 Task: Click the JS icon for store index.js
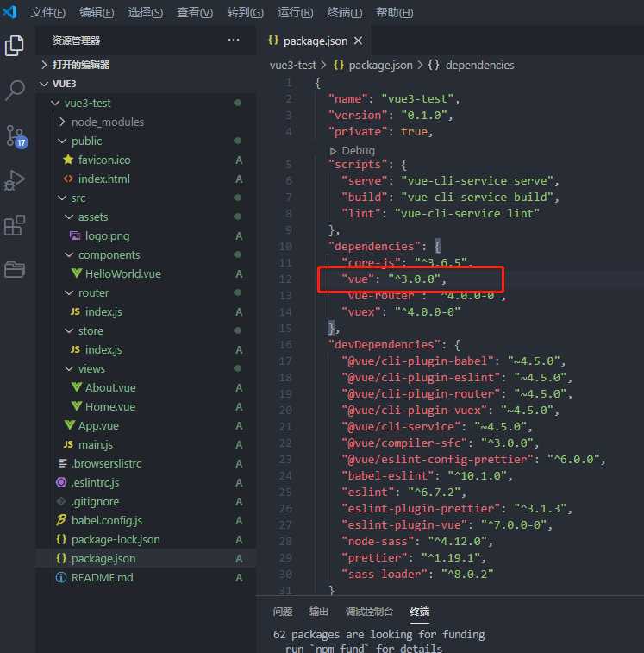click(x=75, y=349)
